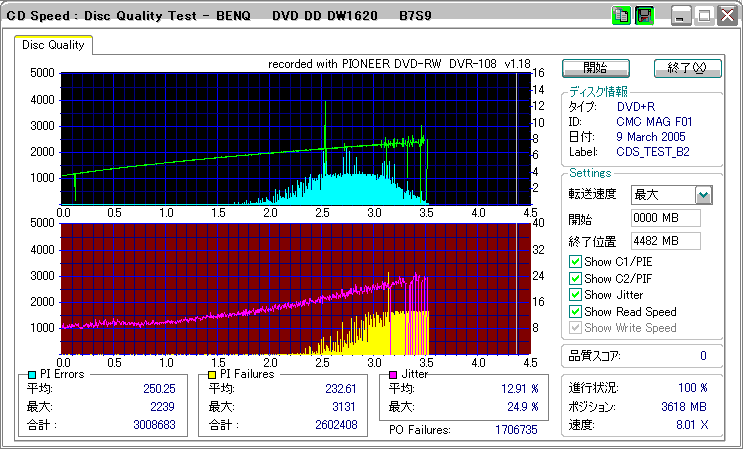This screenshot has width=743, height=449.
Task: Click the date 9 March 2005
Action: (x=651, y=137)
